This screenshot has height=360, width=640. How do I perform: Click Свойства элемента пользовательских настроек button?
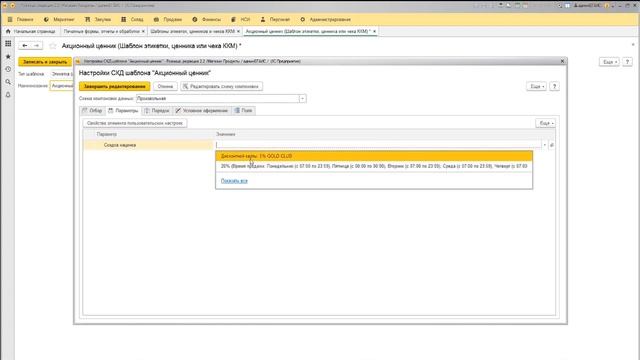coord(135,123)
